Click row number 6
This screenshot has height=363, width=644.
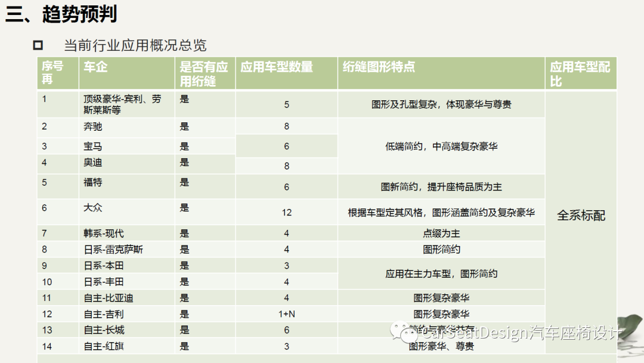point(44,208)
